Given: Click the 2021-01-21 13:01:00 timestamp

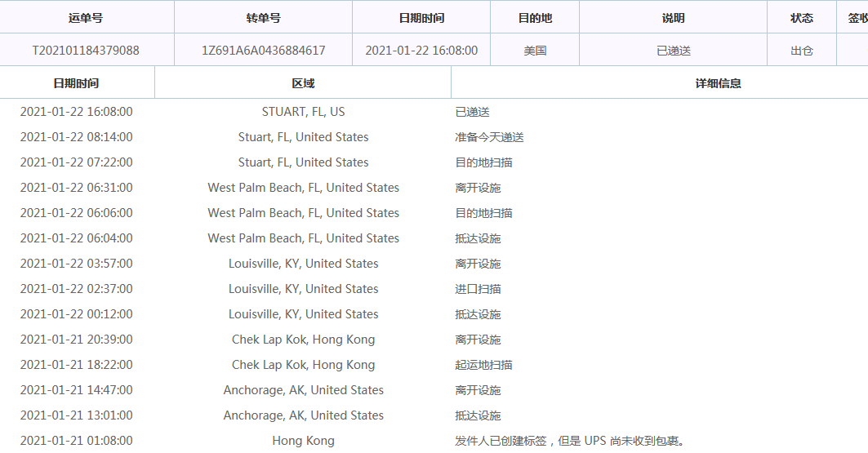Looking at the screenshot, I should [x=76, y=415].
